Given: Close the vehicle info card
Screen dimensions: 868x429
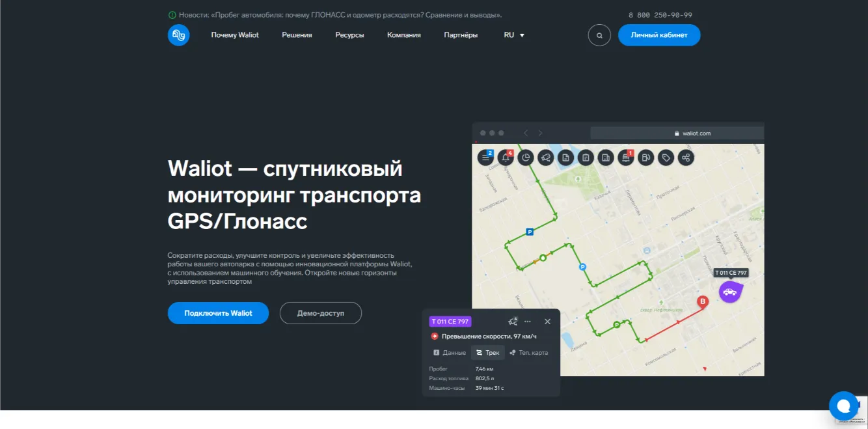Looking at the screenshot, I should pos(547,322).
